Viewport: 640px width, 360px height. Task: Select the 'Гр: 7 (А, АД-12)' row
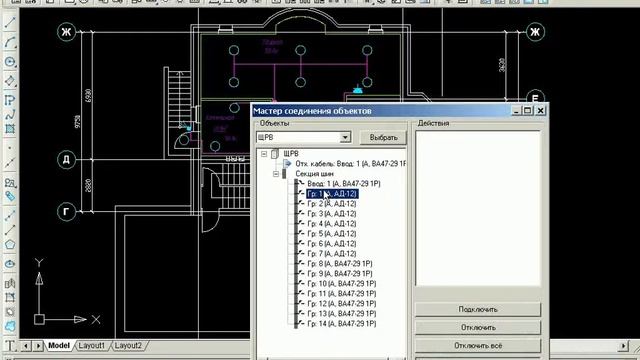pyautogui.click(x=332, y=253)
